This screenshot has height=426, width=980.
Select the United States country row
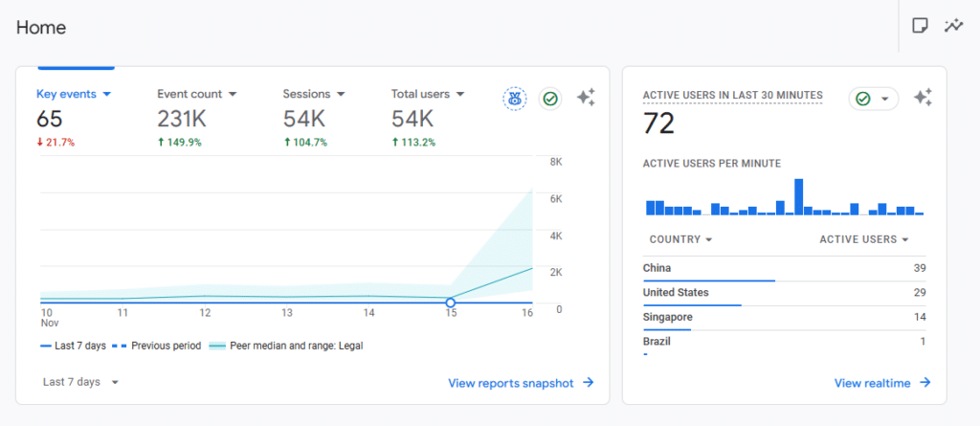785,293
